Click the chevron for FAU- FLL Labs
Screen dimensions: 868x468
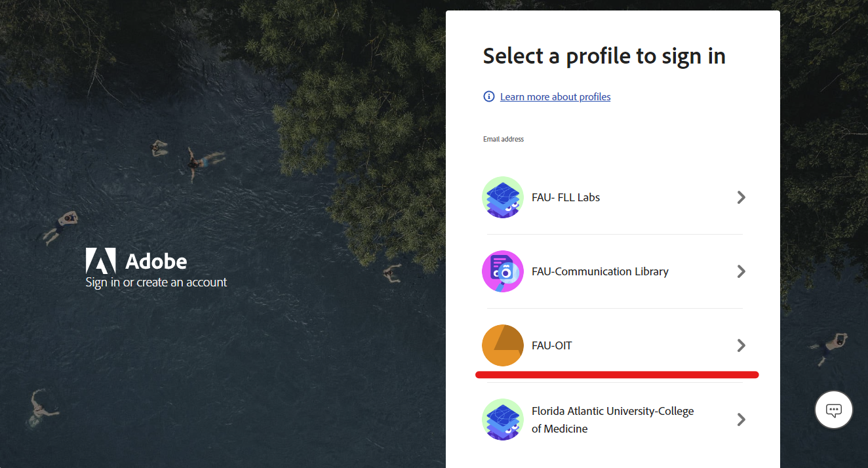tap(741, 197)
